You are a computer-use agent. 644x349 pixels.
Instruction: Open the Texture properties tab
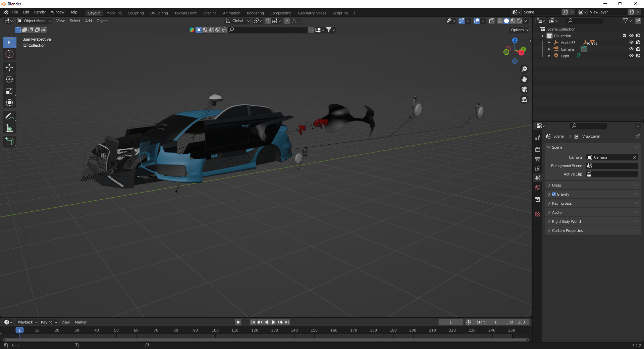coord(538,214)
